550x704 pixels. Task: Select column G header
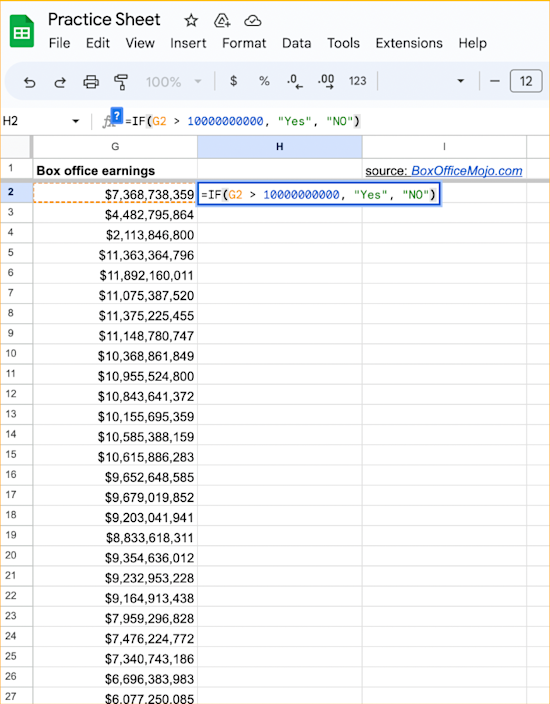coord(115,146)
